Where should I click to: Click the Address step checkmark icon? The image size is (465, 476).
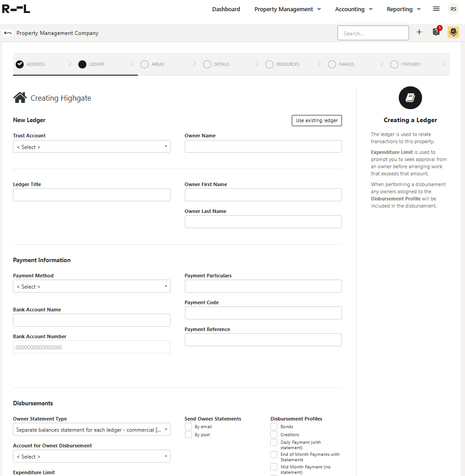pos(20,64)
